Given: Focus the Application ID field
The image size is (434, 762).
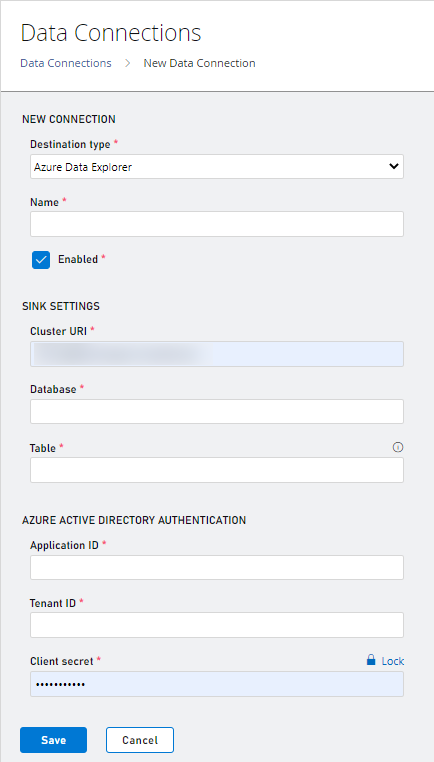Looking at the screenshot, I should tap(217, 568).
